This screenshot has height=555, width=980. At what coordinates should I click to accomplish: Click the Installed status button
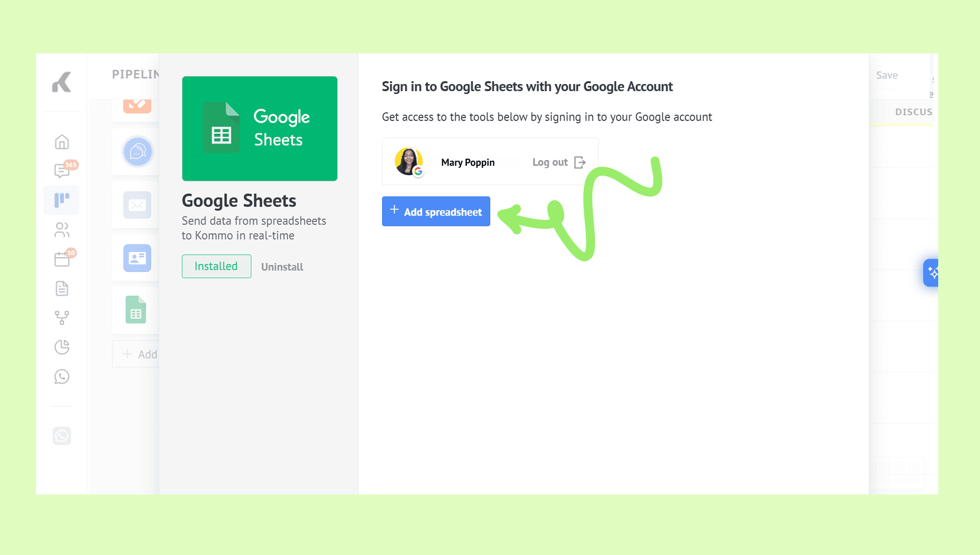point(216,266)
